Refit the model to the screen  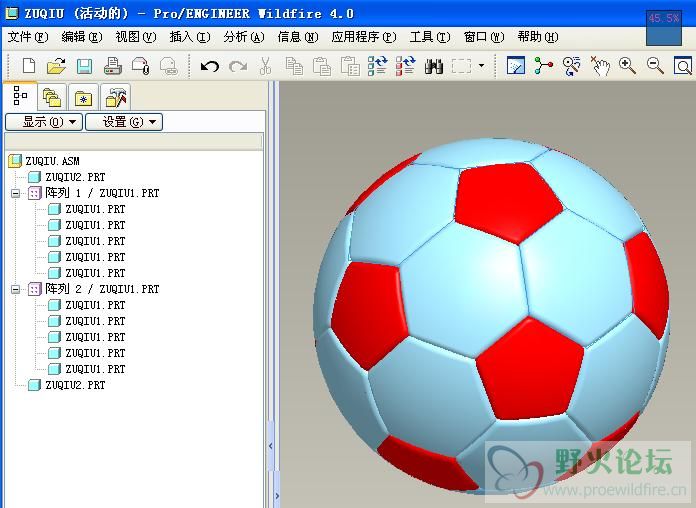(x=683, y=66)
